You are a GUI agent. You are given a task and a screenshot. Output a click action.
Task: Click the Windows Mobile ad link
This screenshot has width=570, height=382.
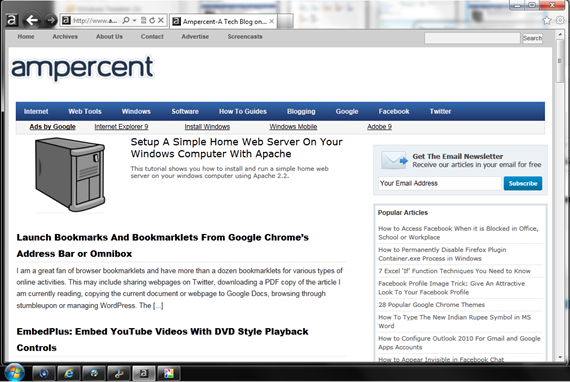(x=293, y=127)
